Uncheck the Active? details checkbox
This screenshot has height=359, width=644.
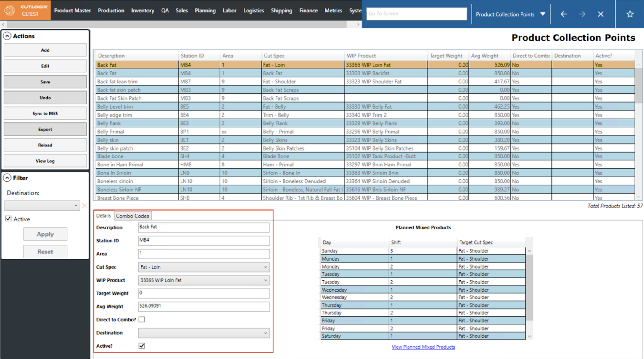click(x=142, y=346)
